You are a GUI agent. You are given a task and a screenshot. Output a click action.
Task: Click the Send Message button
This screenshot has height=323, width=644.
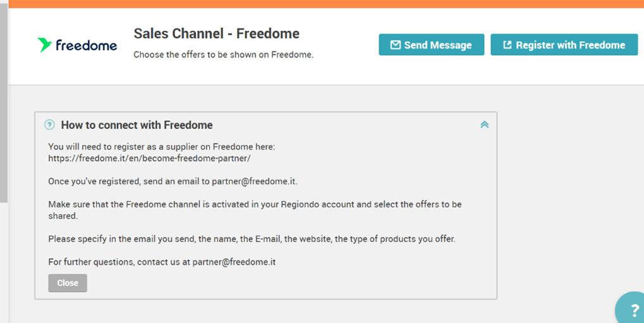[431, 44]
